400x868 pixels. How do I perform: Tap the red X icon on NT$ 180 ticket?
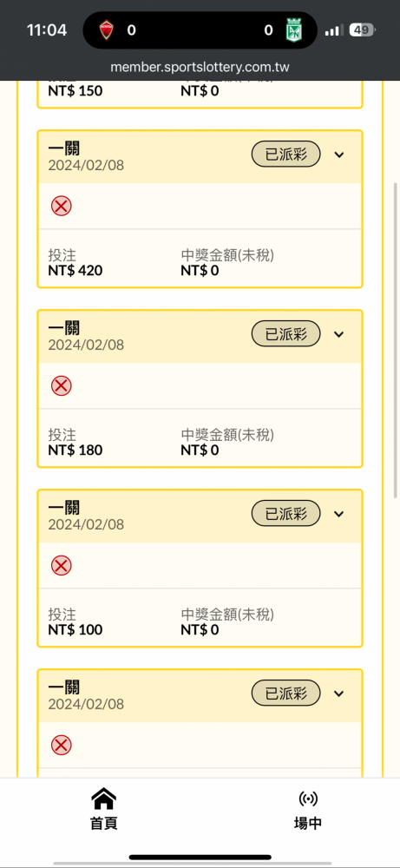pyautogui.click(x=62, y=386)
